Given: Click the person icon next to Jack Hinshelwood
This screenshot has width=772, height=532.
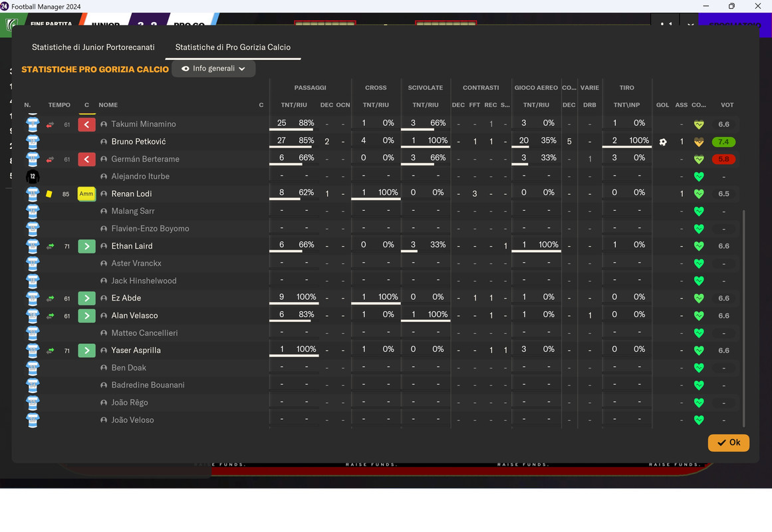Looking at the screenshot, I should 103,281.
